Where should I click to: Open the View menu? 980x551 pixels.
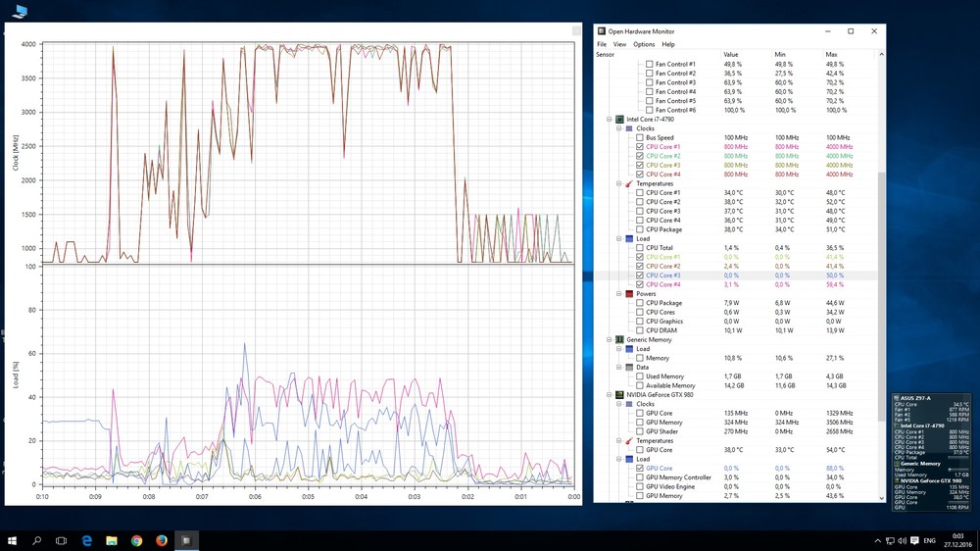(619, 44)
